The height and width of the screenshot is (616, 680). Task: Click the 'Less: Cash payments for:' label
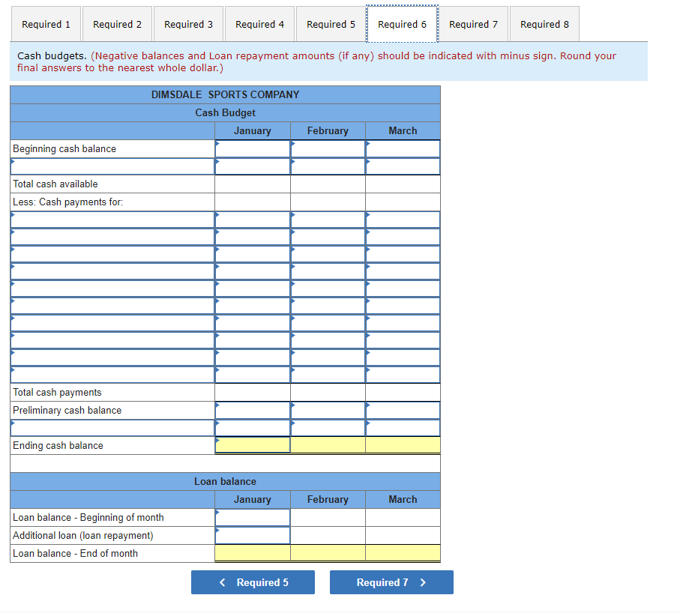(x=67, y=202)
